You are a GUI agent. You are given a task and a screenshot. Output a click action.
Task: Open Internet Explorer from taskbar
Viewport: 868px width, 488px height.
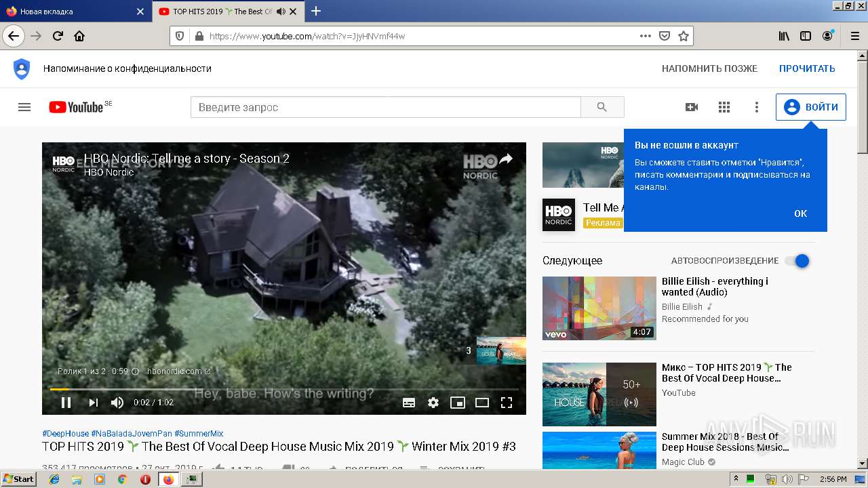(x=54, y=479)
